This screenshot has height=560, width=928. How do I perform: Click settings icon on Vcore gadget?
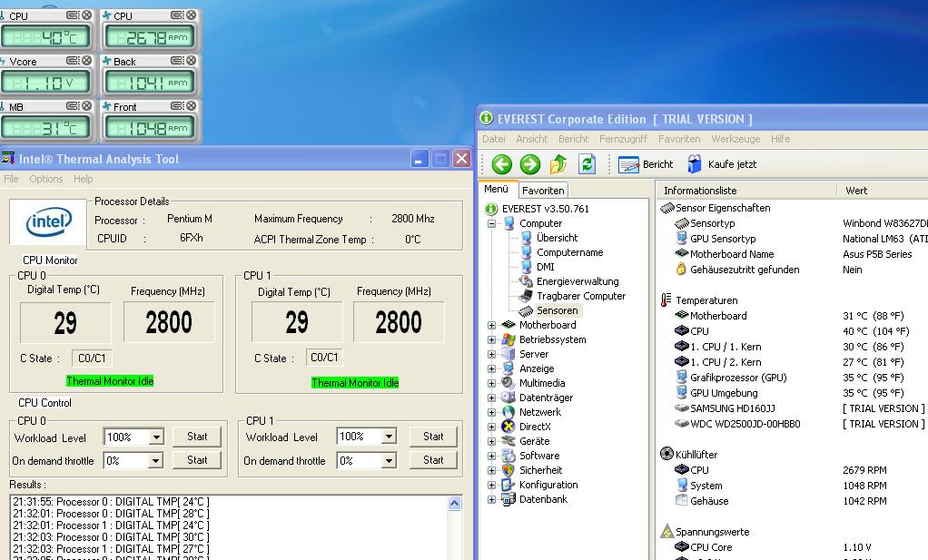coord(73,60)
